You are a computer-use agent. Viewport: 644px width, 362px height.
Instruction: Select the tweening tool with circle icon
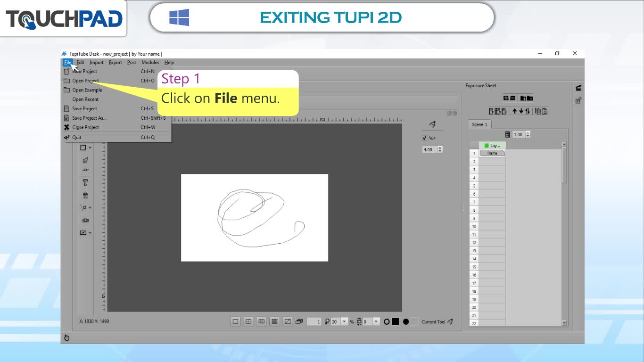tap(84, 207)
